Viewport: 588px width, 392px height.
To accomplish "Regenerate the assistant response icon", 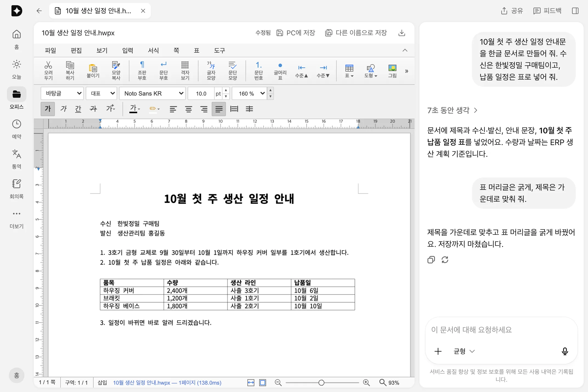I will 445,260.
